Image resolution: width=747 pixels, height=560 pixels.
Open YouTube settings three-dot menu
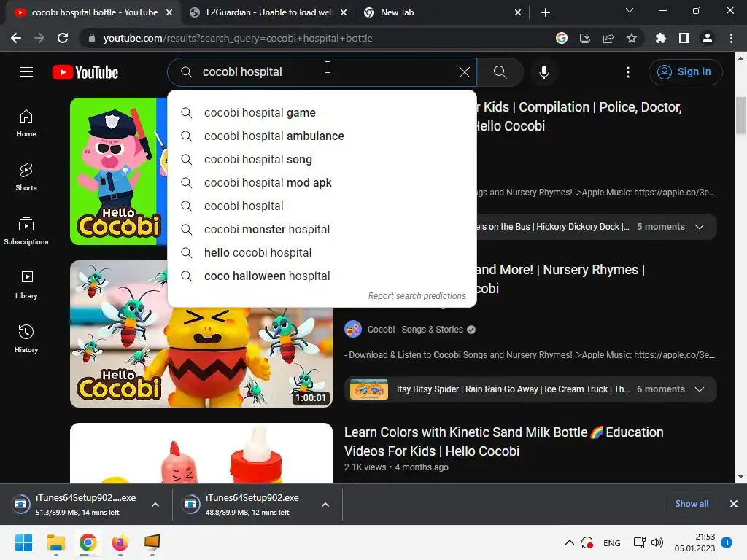tap(628, 72)
